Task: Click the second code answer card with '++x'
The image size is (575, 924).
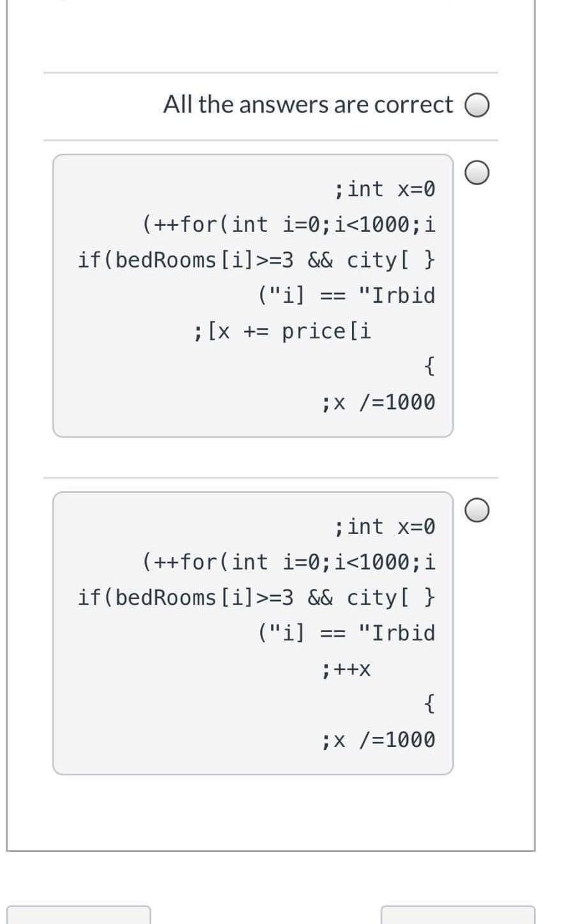Action: 253,632
